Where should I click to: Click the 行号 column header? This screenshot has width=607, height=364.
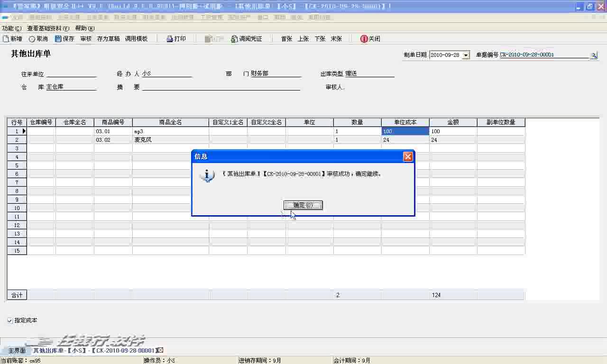[x=17, y=122]
